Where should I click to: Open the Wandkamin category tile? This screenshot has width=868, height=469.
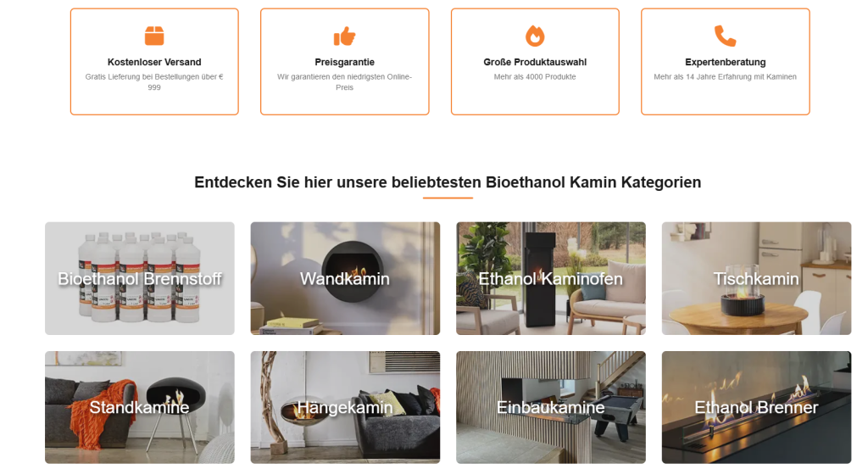point(345,278)
